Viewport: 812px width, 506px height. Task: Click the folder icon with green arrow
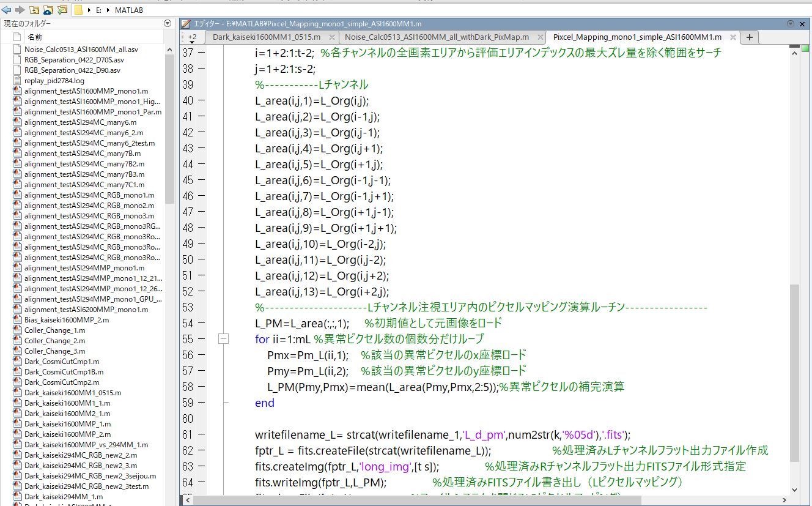tap(62, 10)
